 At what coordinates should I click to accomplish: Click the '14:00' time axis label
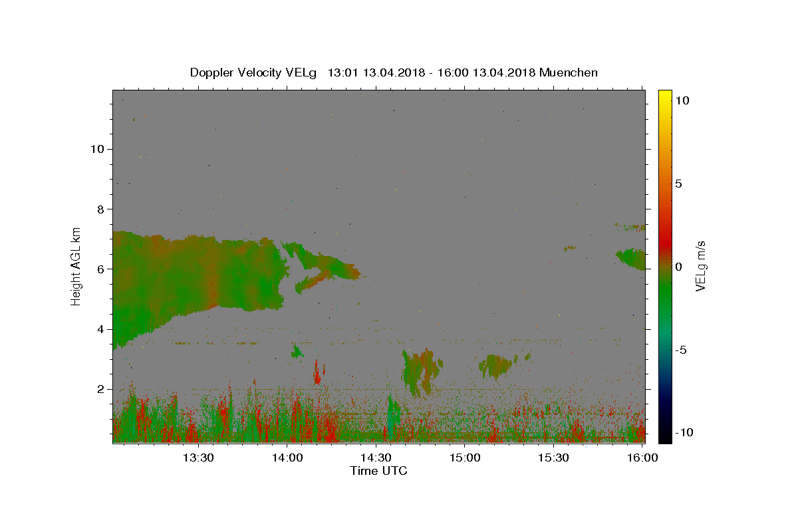(287, 458)
